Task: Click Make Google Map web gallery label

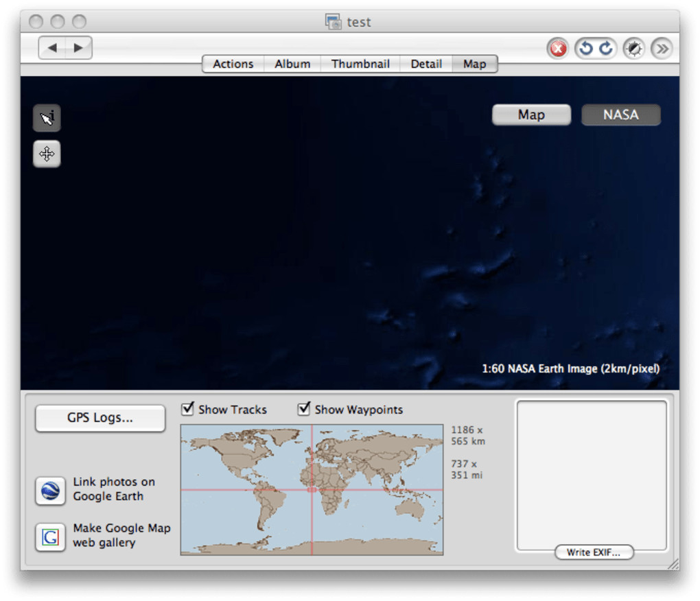Action: [121, 535]
